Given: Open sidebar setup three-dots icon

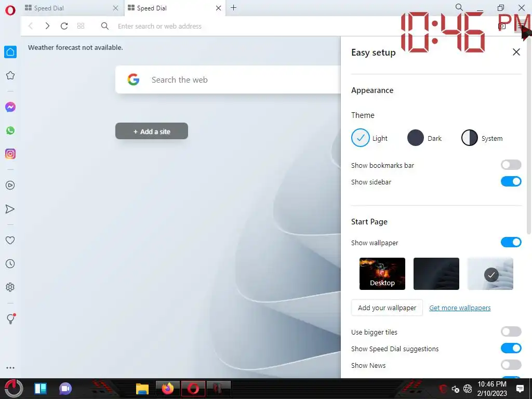Looking at the screenshot, I should [10, 368].
